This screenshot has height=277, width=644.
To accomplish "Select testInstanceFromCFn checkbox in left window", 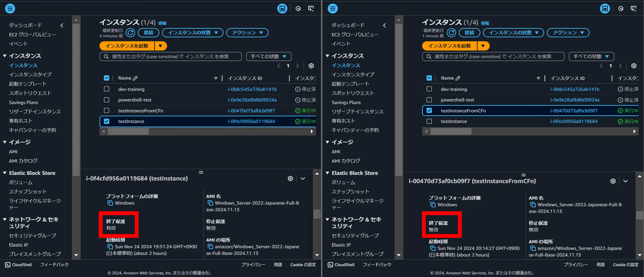I will [107, 110].
